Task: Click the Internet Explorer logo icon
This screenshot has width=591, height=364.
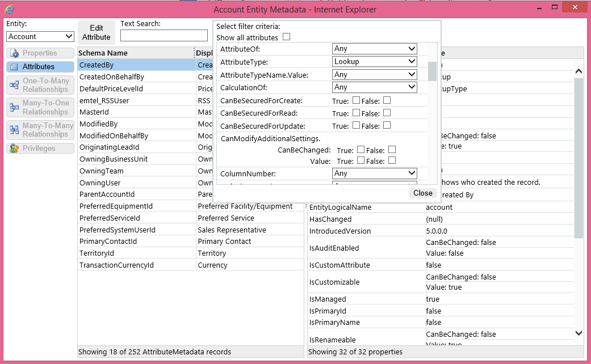Action: point(9,9)
